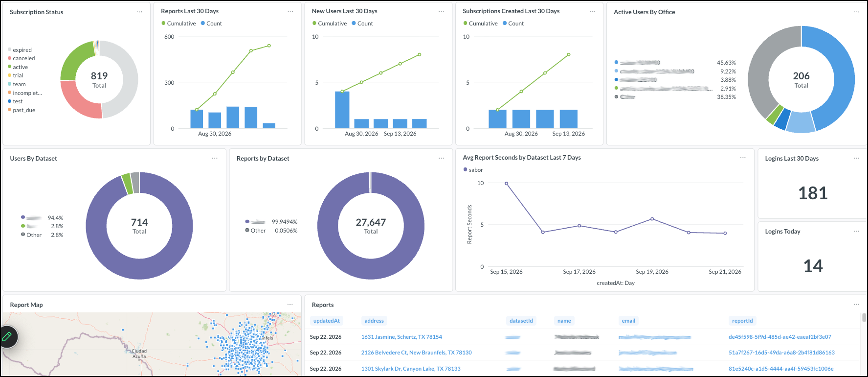Toggle Count series in New Users chart

tap(362, 24)
